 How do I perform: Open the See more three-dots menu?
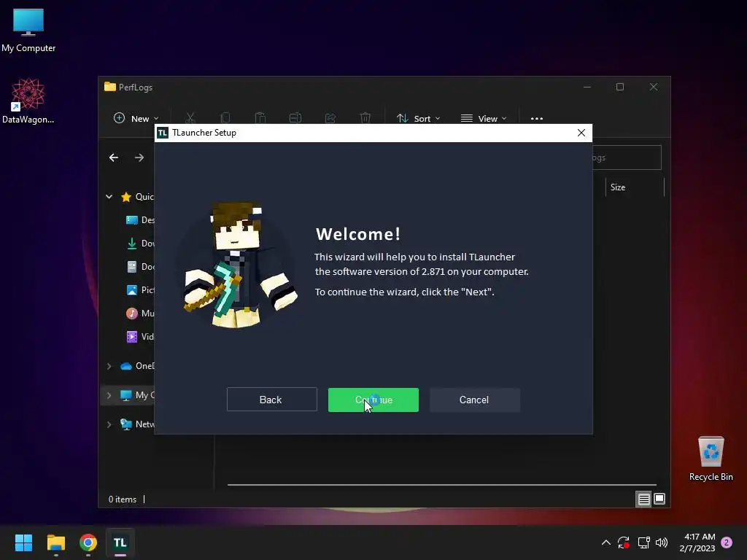pyautogui.click(x=536, y=118)
